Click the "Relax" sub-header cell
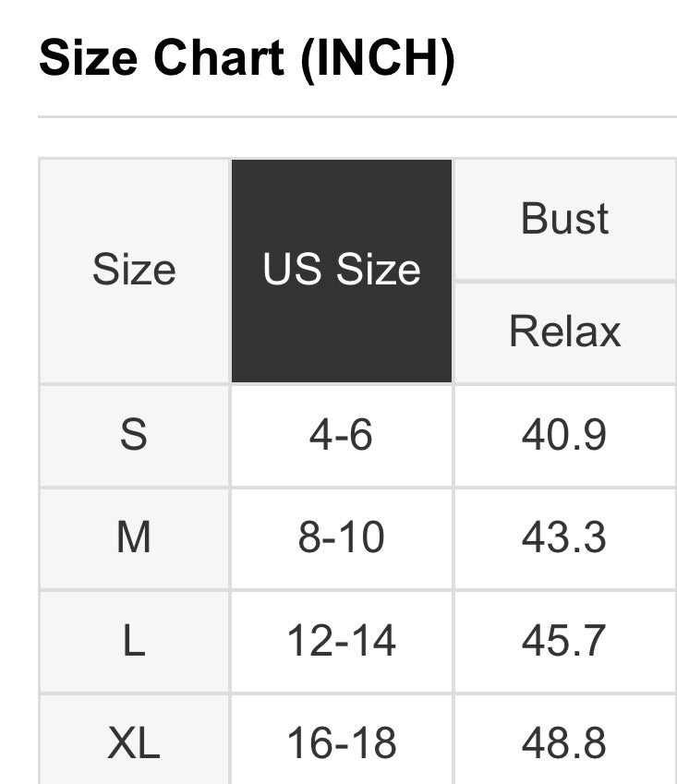Image resolution: width=677 pixels, height=784 pixels. pyautogui.click(x=565, y=332)
